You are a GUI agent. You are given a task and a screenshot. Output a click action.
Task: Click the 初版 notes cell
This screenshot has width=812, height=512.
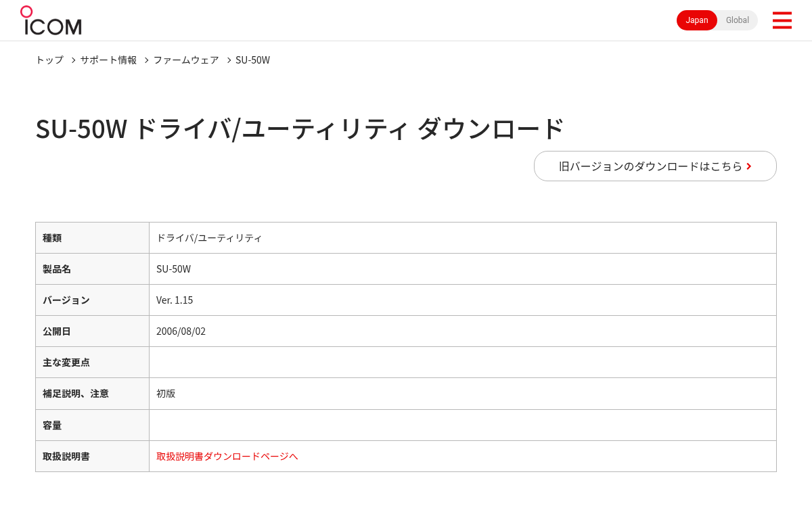click(x=463, y=393)
